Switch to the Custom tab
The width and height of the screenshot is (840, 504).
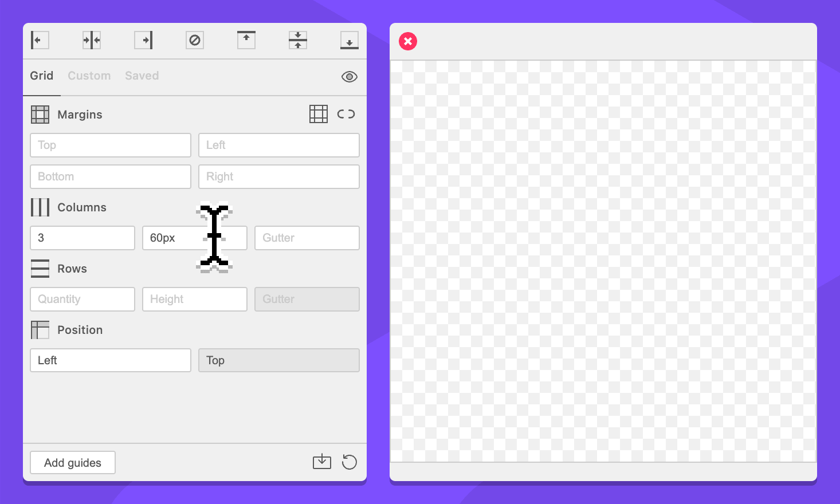(89, 76)
